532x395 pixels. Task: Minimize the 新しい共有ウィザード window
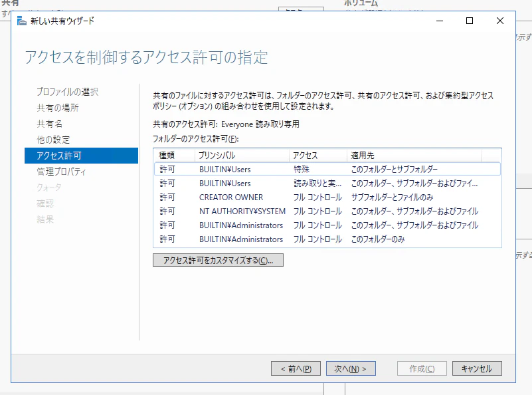pyautogui.click(x=440, y=21)
